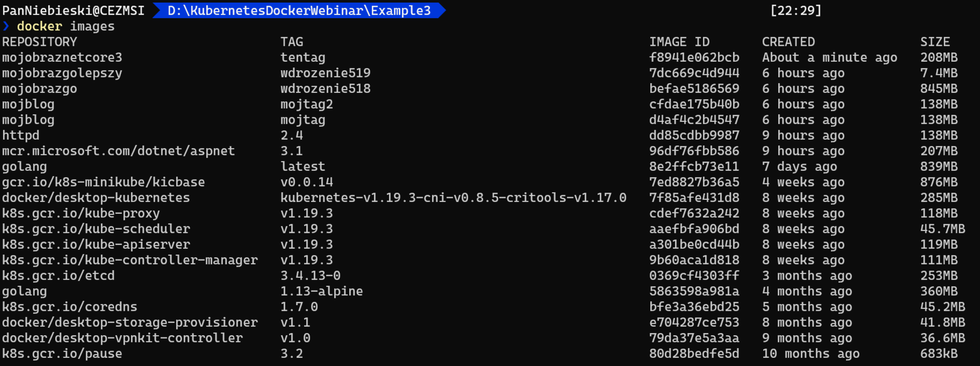Click the SIZE column header
The image size is (980, 366).
[935, 42]
